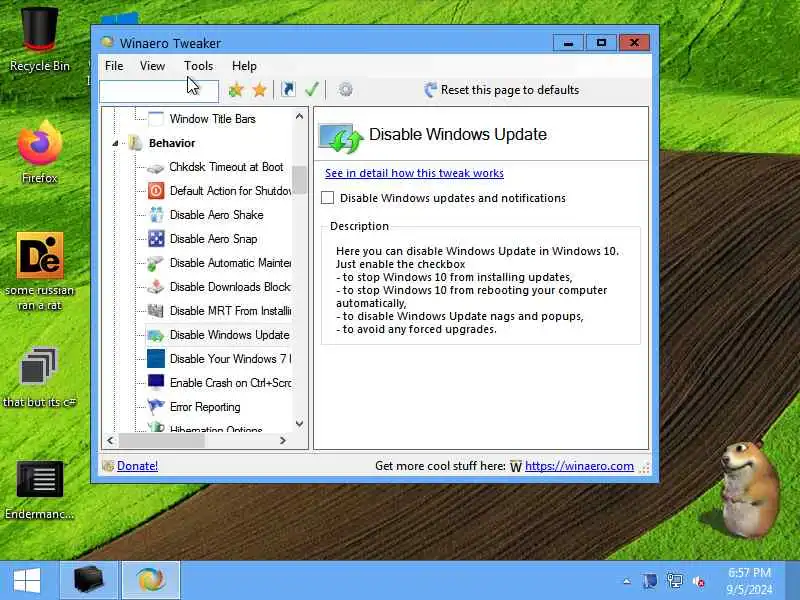Image resolution: width=800 pixels, height=600 pixels.
Task: Click the tree vertical scrollbar thumb
Action: 299,180
